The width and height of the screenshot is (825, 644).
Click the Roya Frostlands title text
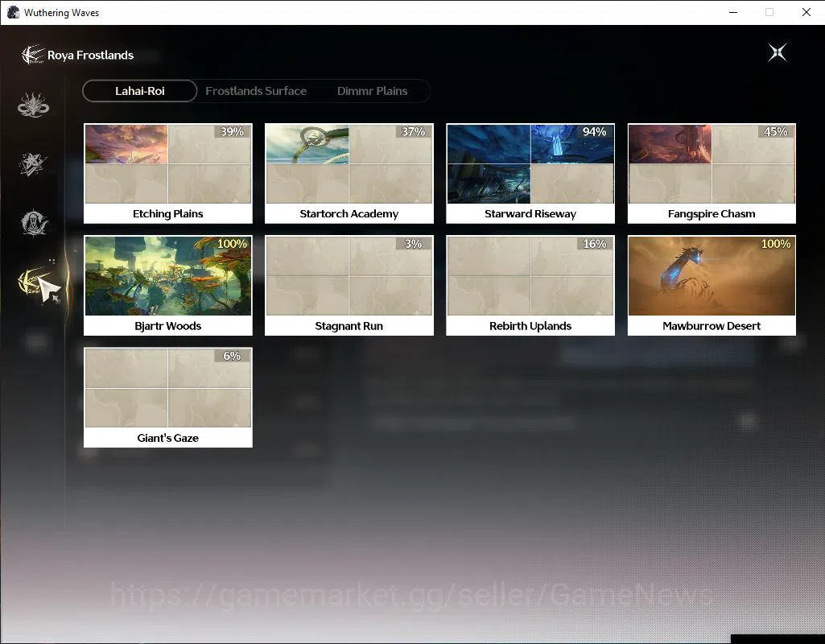pos(90,56)
